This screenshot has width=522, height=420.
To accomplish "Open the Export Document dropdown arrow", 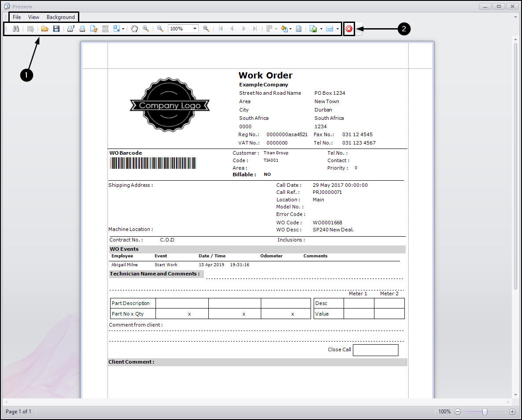I will 321,29.
